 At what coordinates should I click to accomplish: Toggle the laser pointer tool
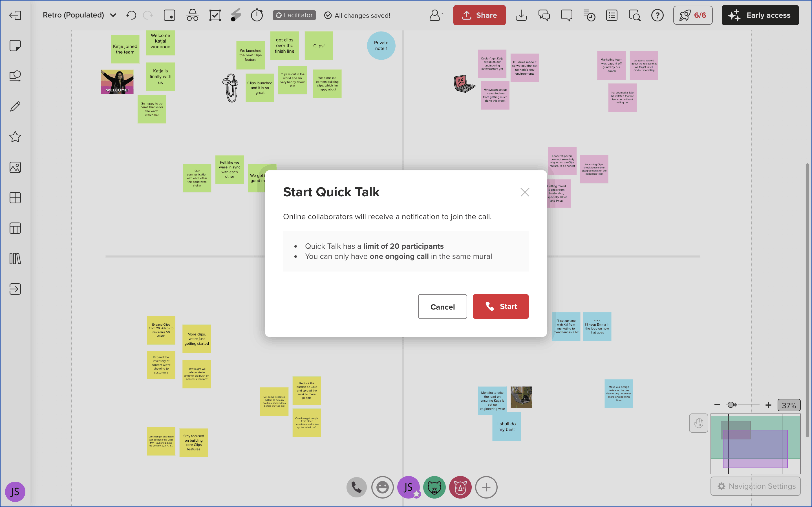click(x=236, y=15)
